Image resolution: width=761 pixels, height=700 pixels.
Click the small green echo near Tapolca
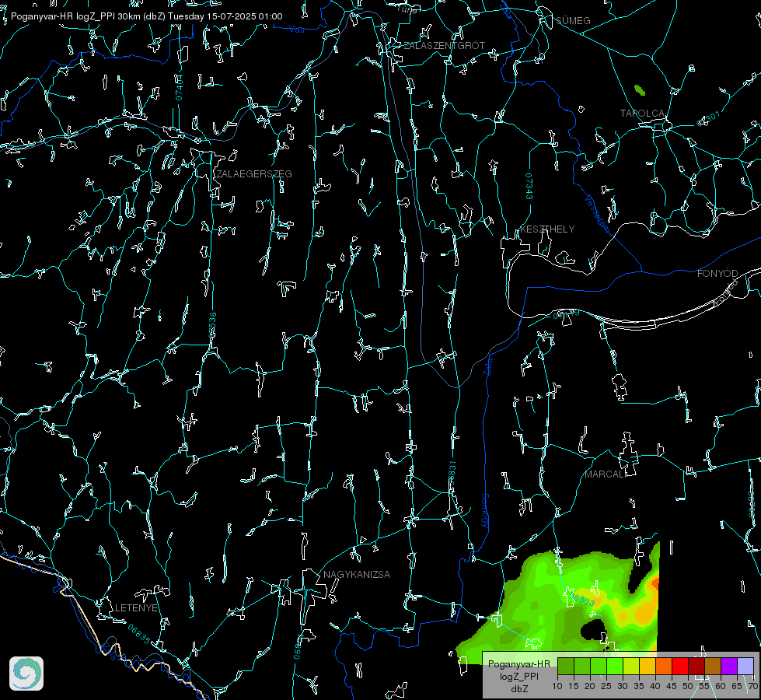pyautogui.click(x=640, y=90)
